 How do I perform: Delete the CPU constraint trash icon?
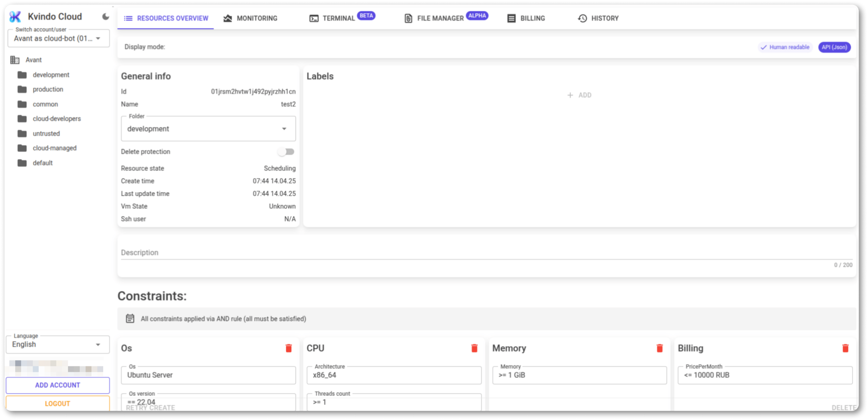[474, 348]
